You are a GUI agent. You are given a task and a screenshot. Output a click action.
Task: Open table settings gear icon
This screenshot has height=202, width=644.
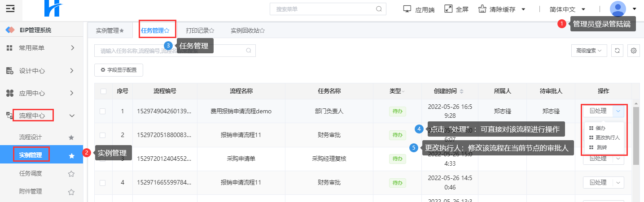pos(634,51)
